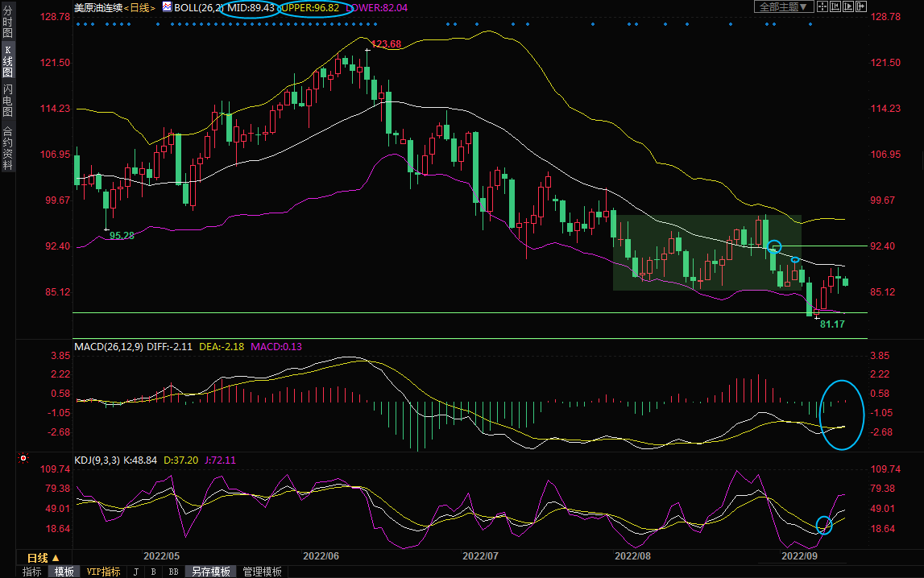Open the 合约资料 side tab
Viewport: 924px width, 578px height.
[7, 147]
